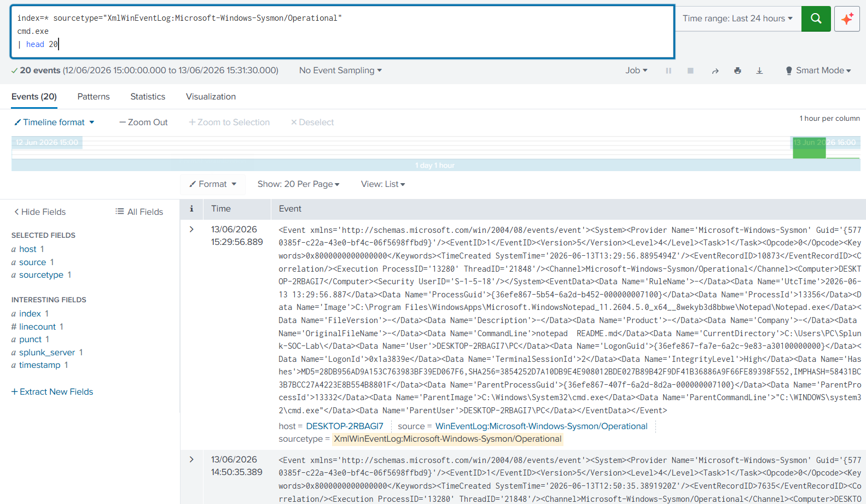Click the green timeline bar

[x=809, y=148]
